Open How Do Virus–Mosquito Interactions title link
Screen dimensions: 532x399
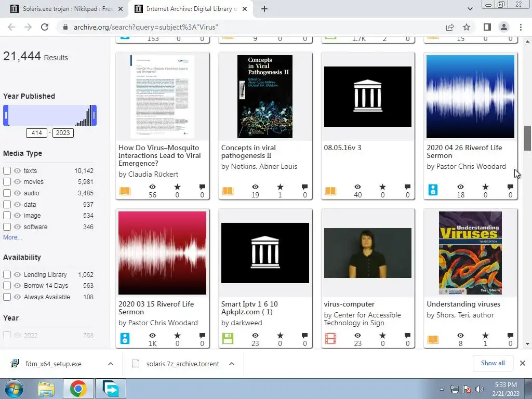click(159, 156)
